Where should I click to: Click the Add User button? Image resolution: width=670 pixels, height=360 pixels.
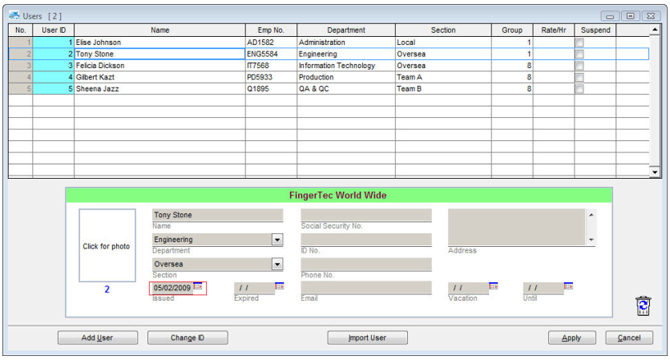pyautogui.click(x=97, y=338)
